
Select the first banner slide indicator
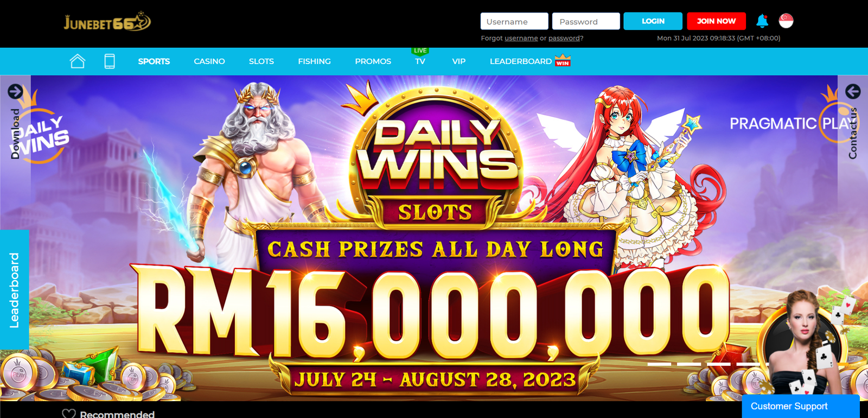coord(659,364)
